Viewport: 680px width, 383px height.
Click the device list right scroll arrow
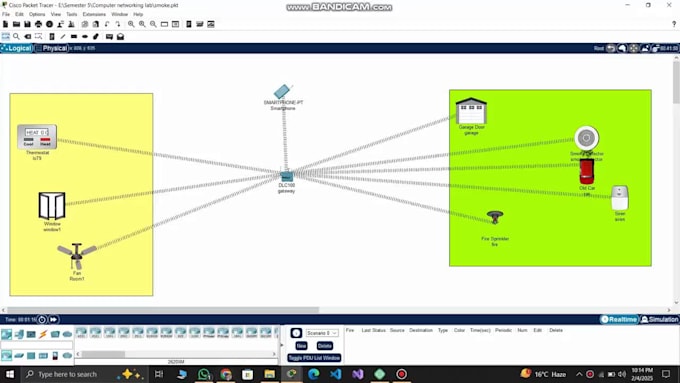[274, 354]
